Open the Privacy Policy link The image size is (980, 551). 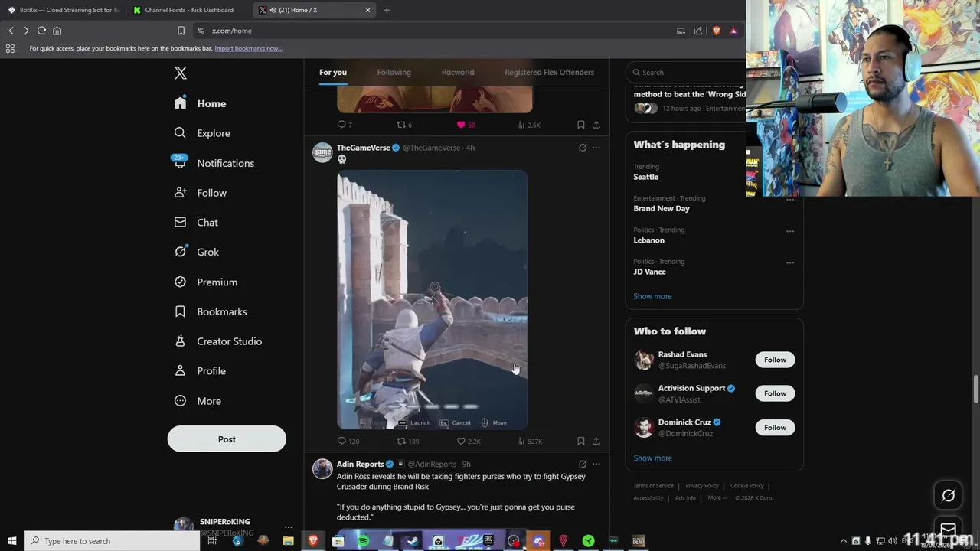point(702,486)
